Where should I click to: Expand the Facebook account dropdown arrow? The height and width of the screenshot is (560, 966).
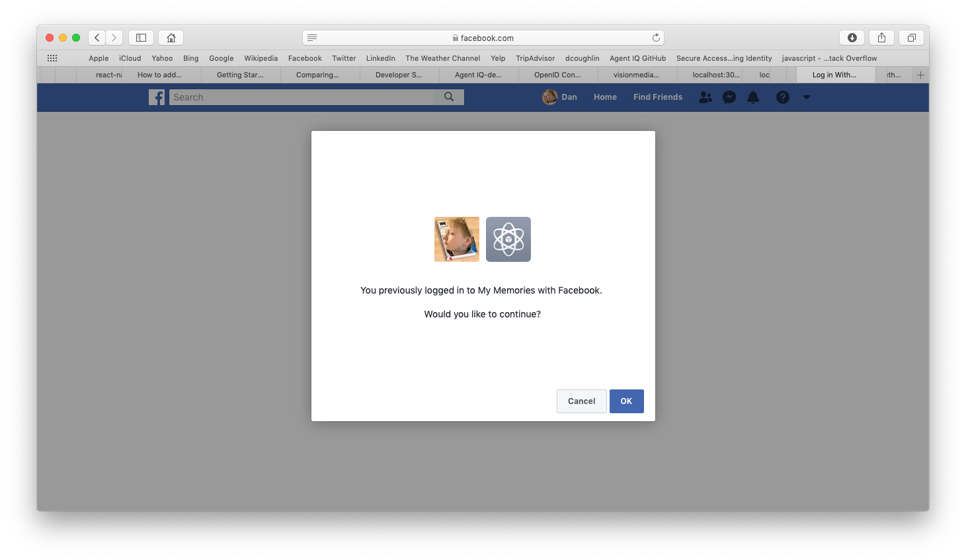807,97
